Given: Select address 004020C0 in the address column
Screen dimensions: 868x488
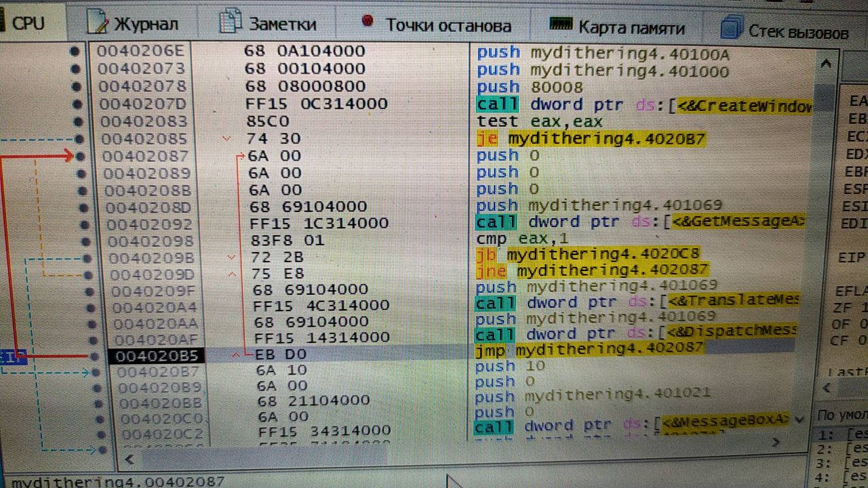Looking at the screenshot, I should 163,418.
